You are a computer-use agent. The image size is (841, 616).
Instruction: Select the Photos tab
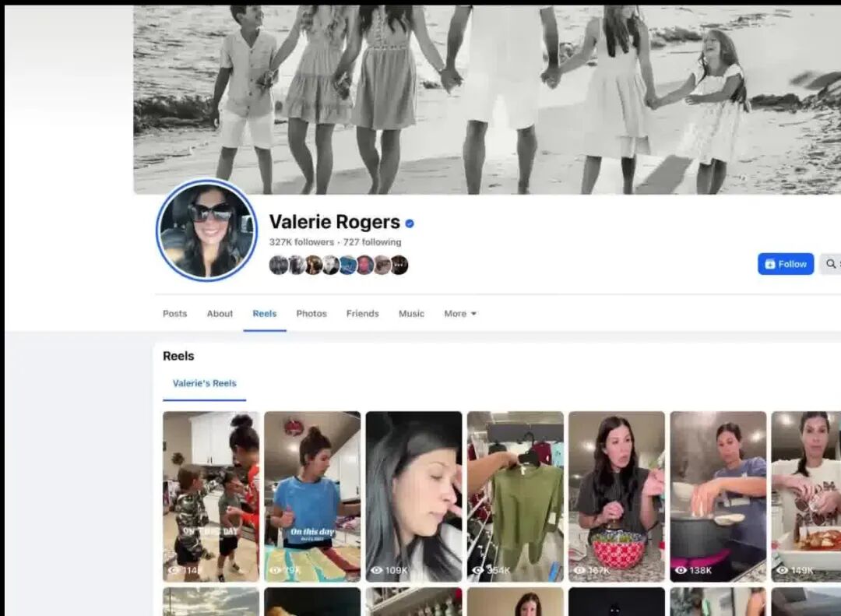click(311, 314)
